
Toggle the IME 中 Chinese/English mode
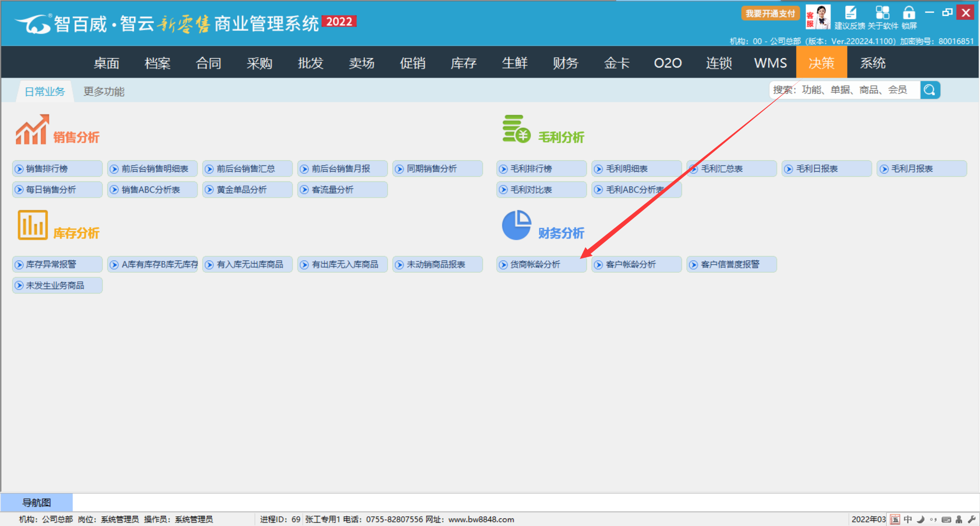908,519
